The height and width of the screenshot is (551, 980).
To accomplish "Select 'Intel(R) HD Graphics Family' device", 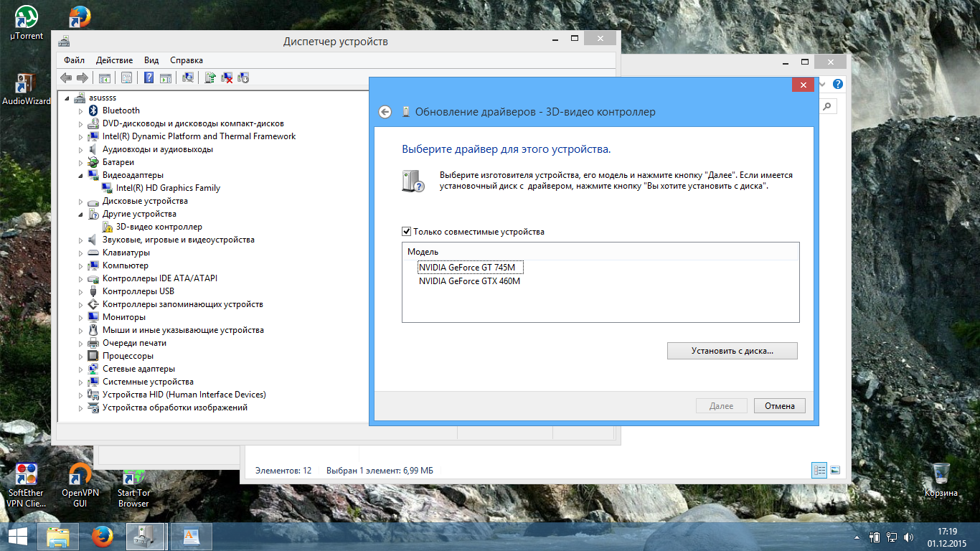I will [x=168, y=188].
